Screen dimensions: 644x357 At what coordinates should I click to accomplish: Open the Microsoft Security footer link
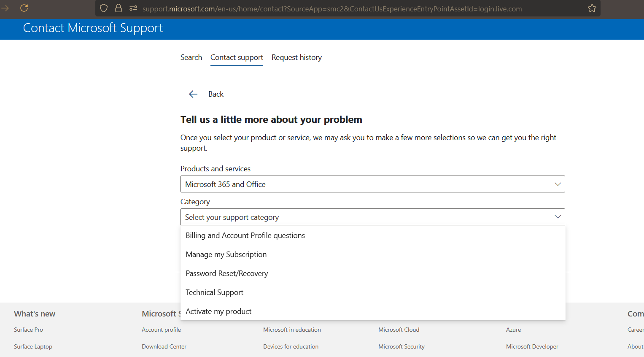(x=401, y=346)
